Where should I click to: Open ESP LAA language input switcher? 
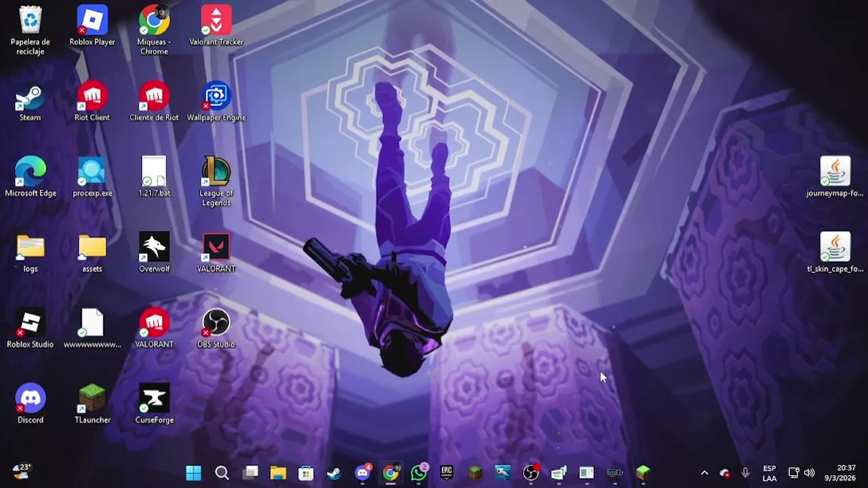[x=770, y=473]
